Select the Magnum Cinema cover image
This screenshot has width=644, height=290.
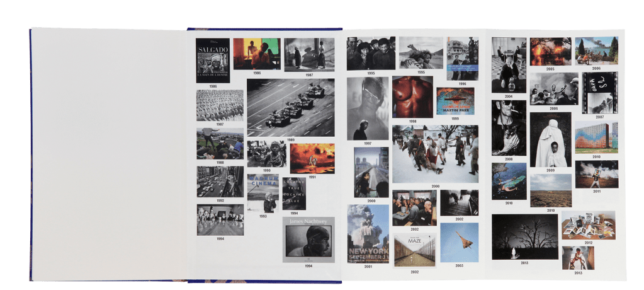click(263, 193)
